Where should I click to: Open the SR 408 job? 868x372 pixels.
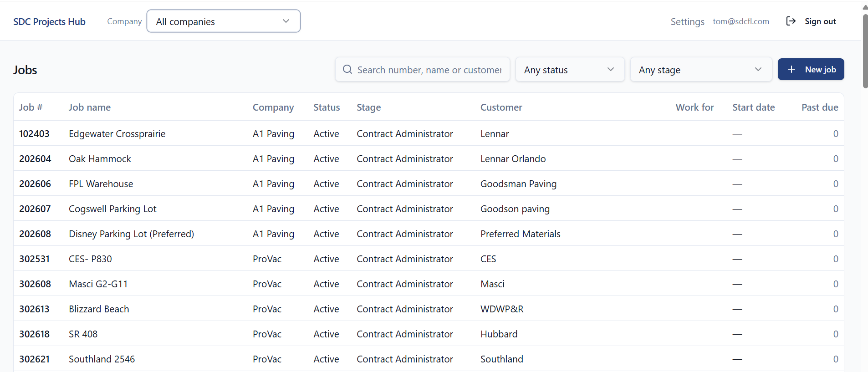(x=83, y=334)
